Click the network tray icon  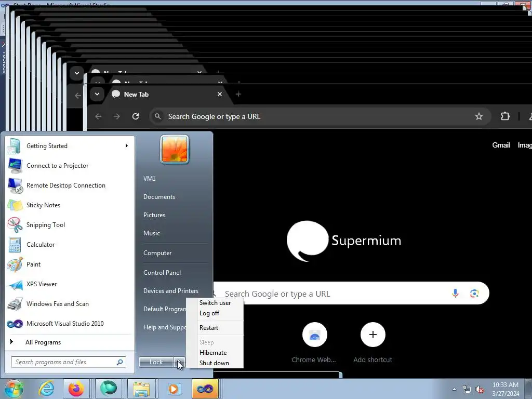point(467,389)
